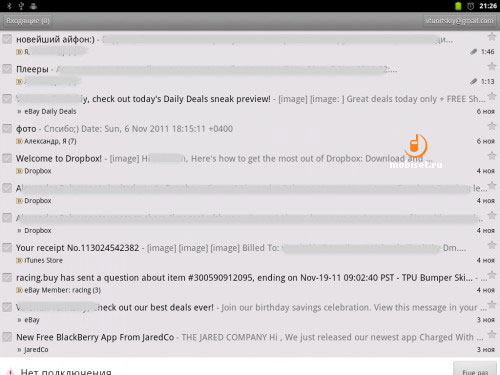Star the Welcome to Dropbox email

pyautogui.click(x=492, y=155)
